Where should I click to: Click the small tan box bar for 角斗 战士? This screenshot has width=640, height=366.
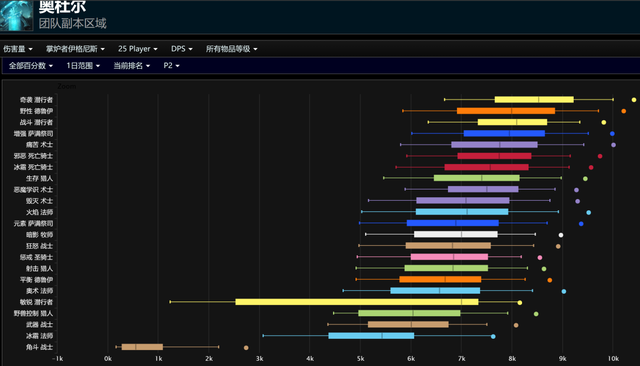[142, 347]
